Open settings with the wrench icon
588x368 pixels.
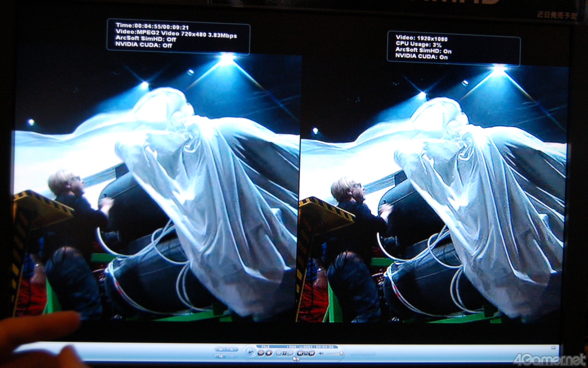[x=220, y=356]
